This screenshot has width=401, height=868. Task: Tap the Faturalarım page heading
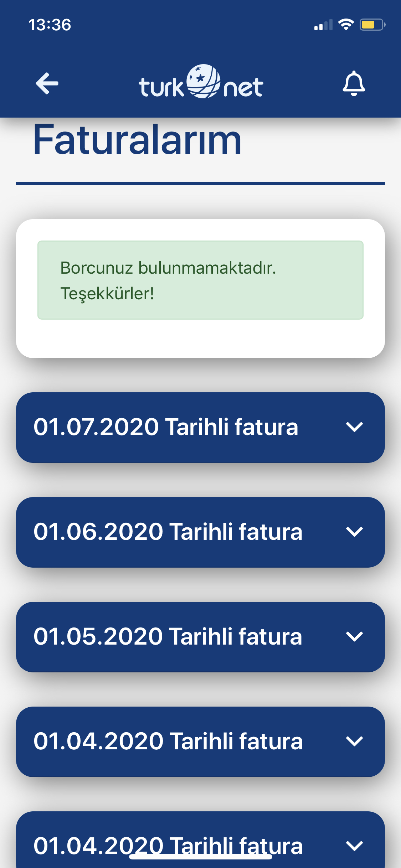(x=138, y=140)
